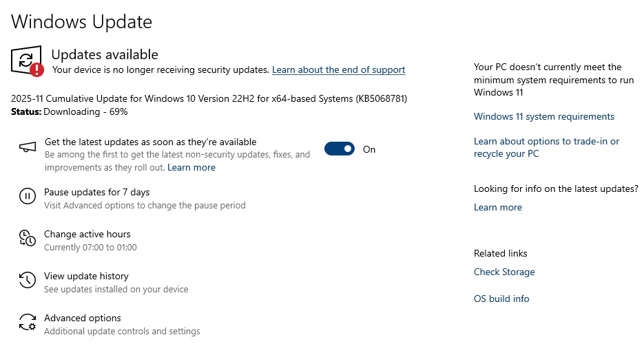Click the megaphone icon for latest updates
The width and height of the screenshot is (644, 346).
[27, 149]
